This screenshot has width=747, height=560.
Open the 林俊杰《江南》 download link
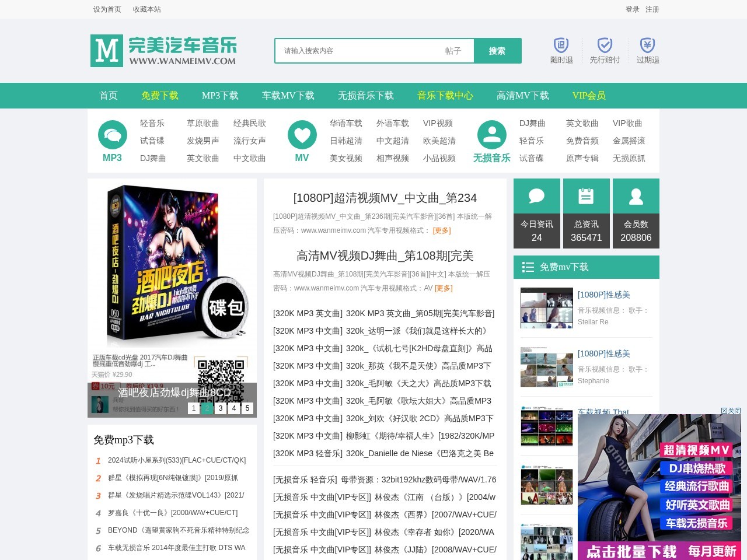coord(384,497)
